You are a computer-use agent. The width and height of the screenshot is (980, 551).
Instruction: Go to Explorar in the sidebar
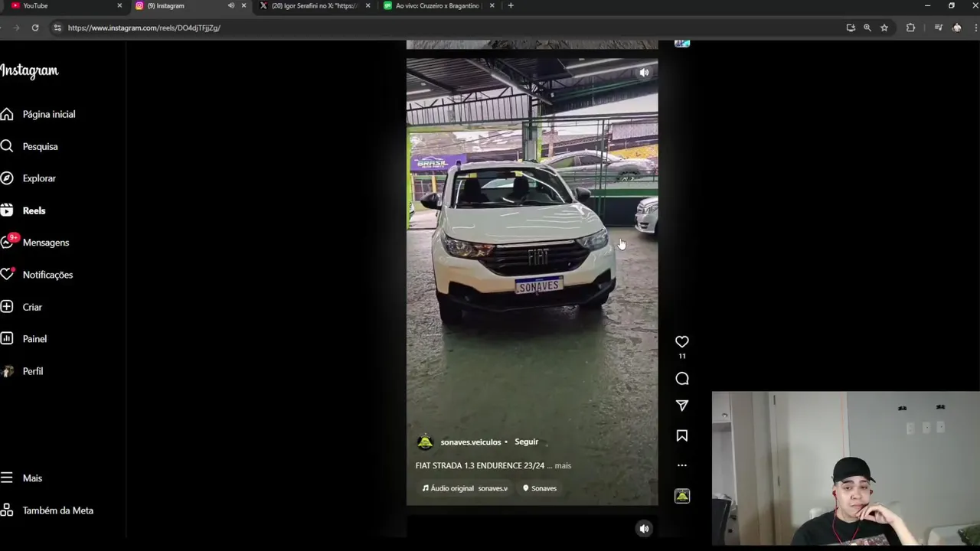point(28,178)
